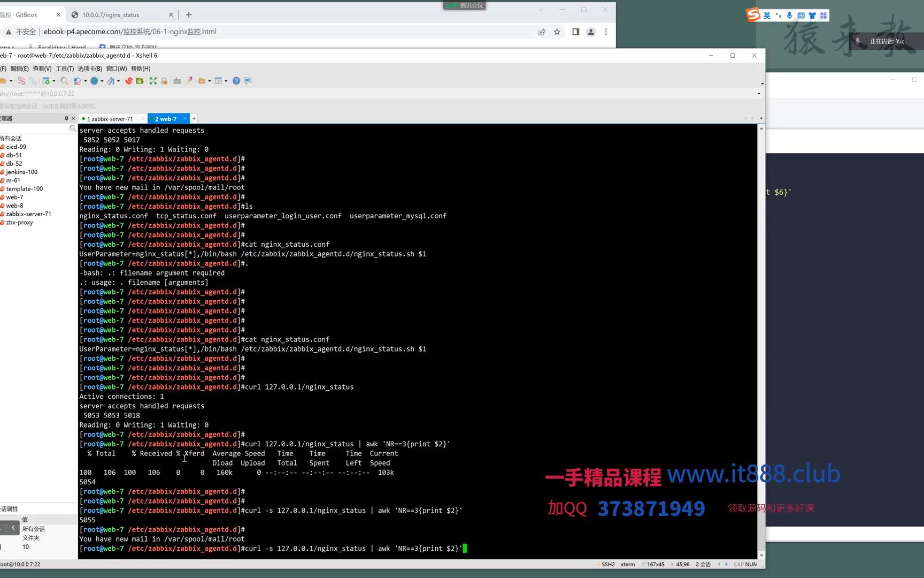Expand the pane layout dropdown arrow
Viewport: 924px width, 578px height.
click(x=226, y=81)
